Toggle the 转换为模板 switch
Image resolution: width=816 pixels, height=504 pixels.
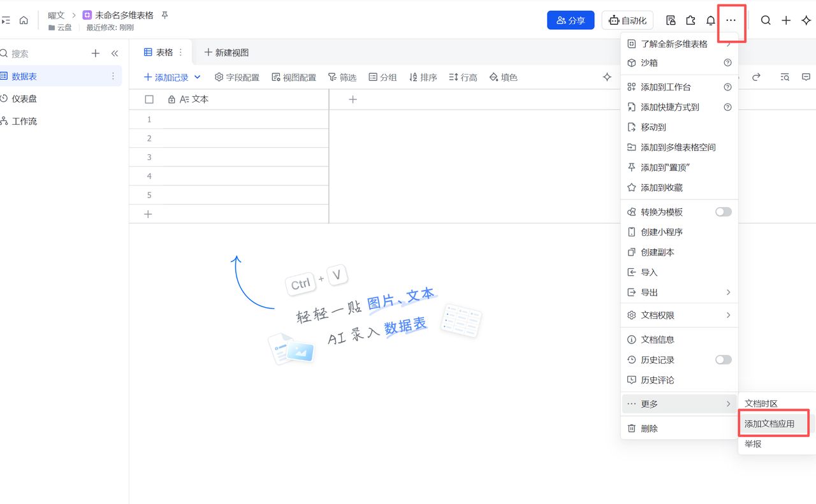tap(724, 212)
